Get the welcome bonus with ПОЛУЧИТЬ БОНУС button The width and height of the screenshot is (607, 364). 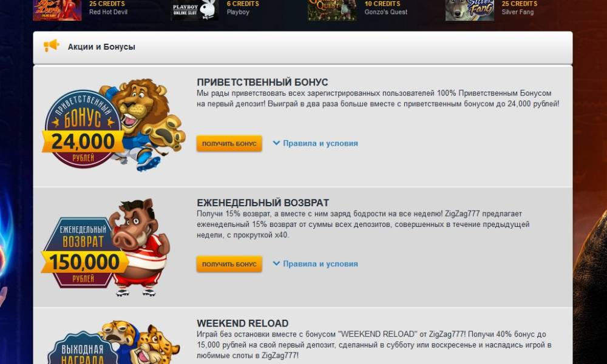pyautogui.click(x=229, y=144)
